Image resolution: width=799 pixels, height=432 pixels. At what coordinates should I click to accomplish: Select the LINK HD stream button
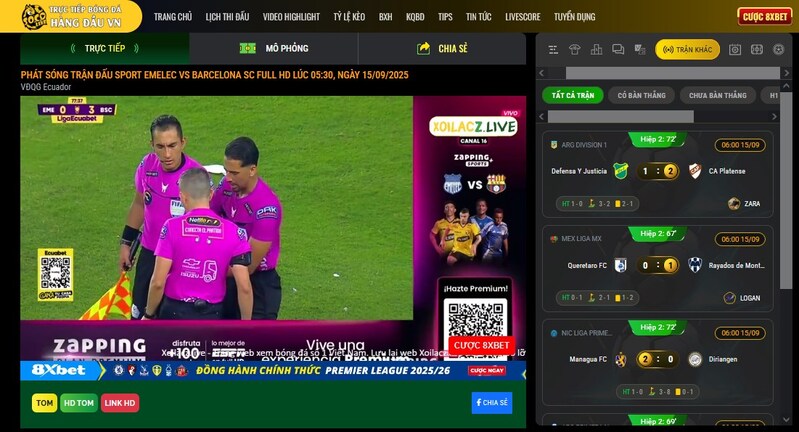[x=120, y=403]
